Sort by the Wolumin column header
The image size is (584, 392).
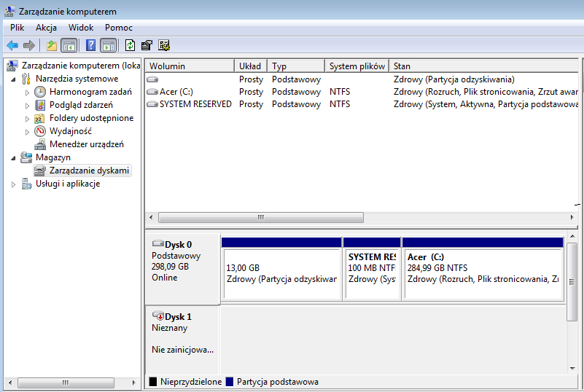[190, 66]
